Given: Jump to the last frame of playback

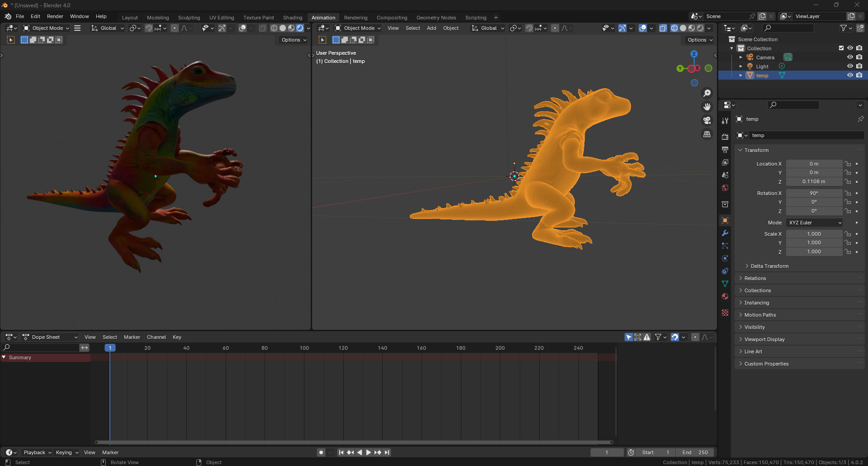Looking at the screenshot, I should 387,452.
